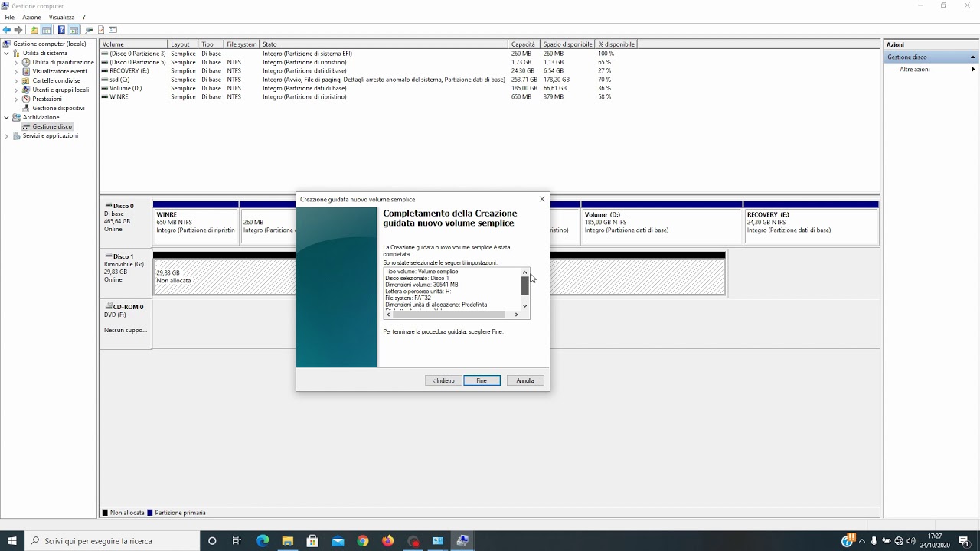Expand the Visualizzatore eventi node
The image size is (980, 551).
point(16,71)
